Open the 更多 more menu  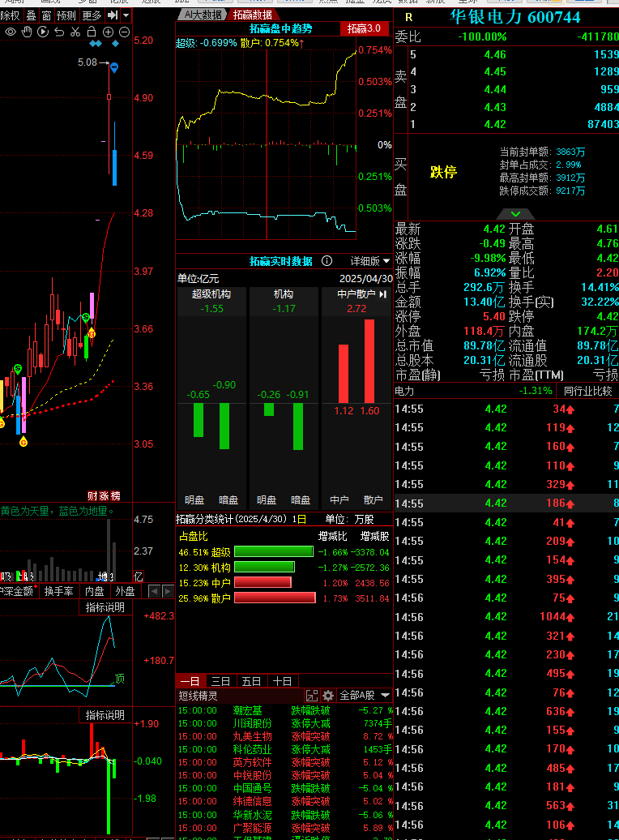(x=92, y=15)
